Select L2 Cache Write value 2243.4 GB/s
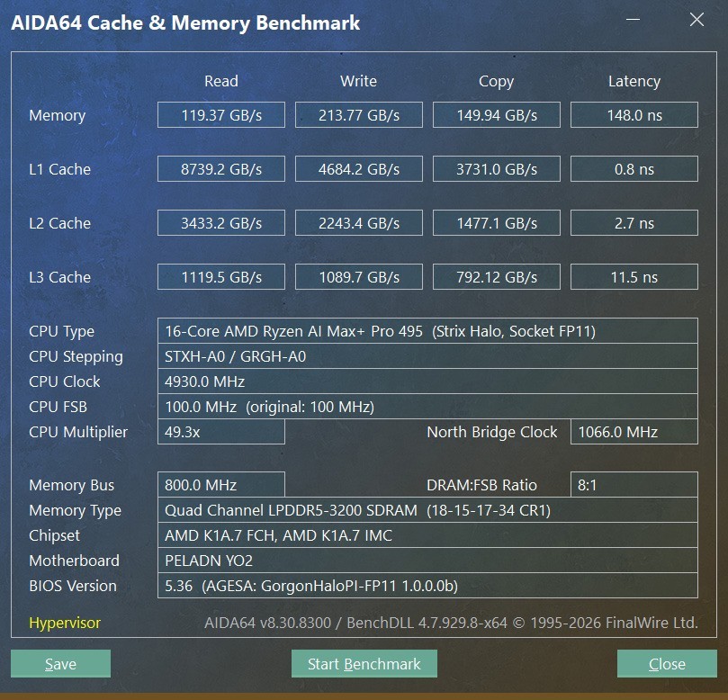The width and height of the screenshot is (728, 700). pos(359,223)
